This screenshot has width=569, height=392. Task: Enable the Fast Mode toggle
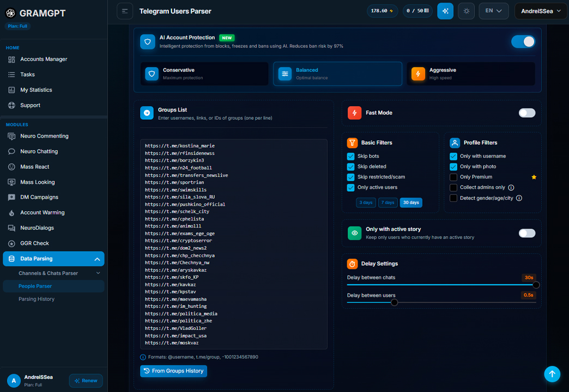click(x=527, y=113)
